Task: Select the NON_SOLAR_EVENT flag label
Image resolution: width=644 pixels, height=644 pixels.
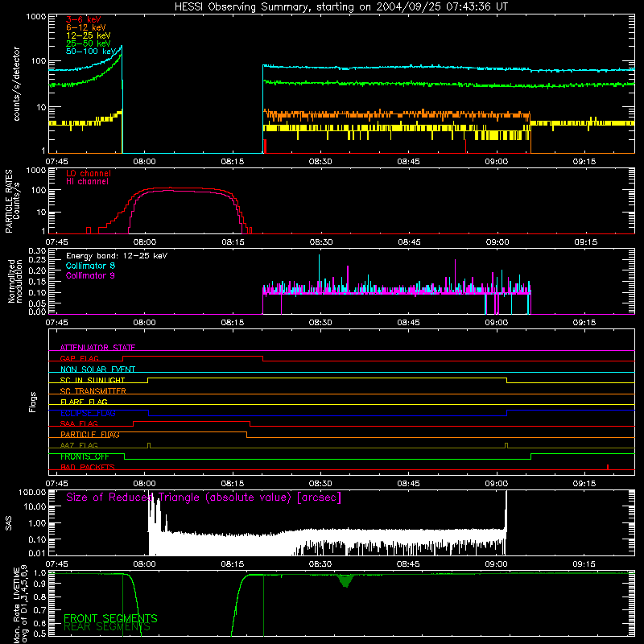Action: point(97,369)
